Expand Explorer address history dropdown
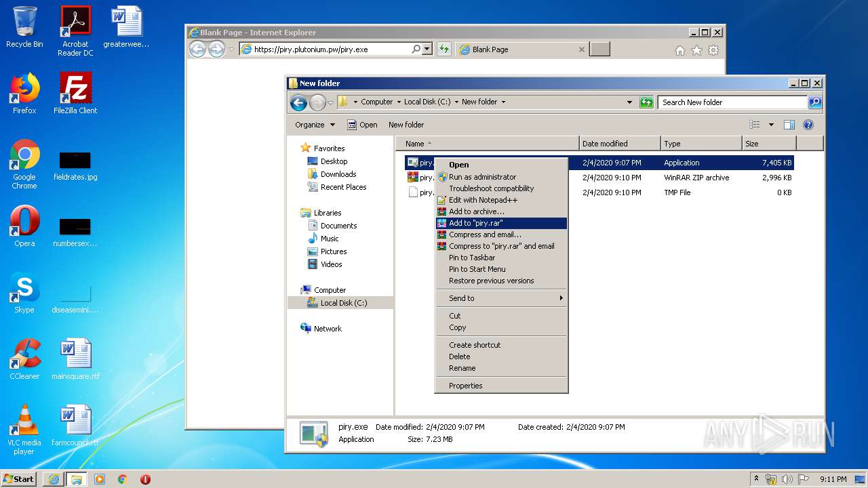This screenshot has height=488, width=868. [630, 102]
